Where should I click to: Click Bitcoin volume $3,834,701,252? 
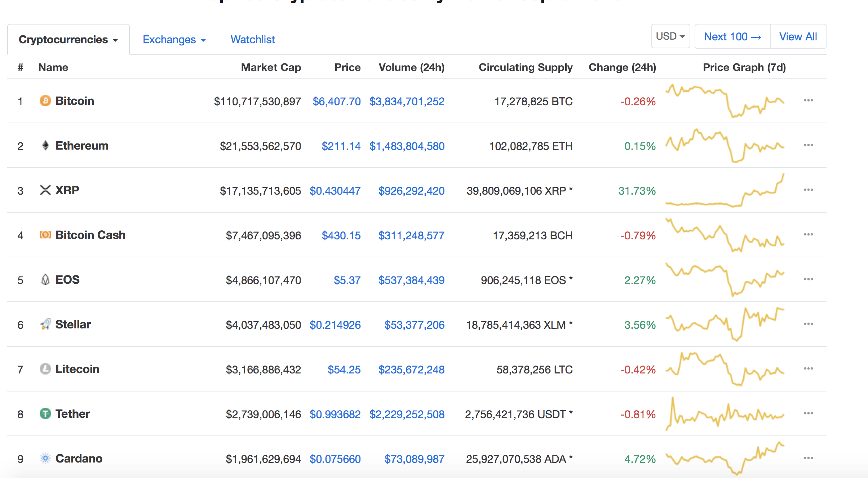(407, 101)
